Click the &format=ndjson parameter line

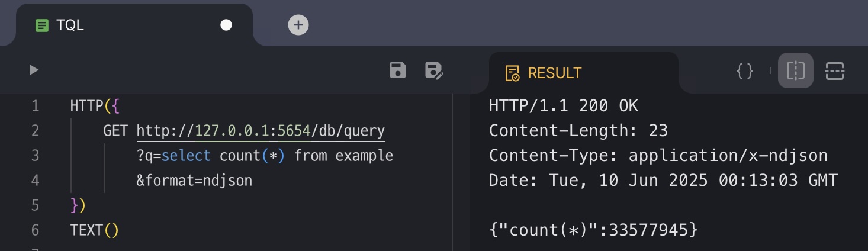coord(194,180)
